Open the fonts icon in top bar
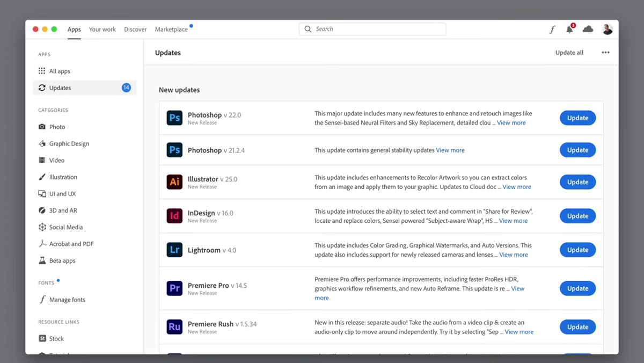The height and width of the screenshot is (363, 644). coord(552,30)
